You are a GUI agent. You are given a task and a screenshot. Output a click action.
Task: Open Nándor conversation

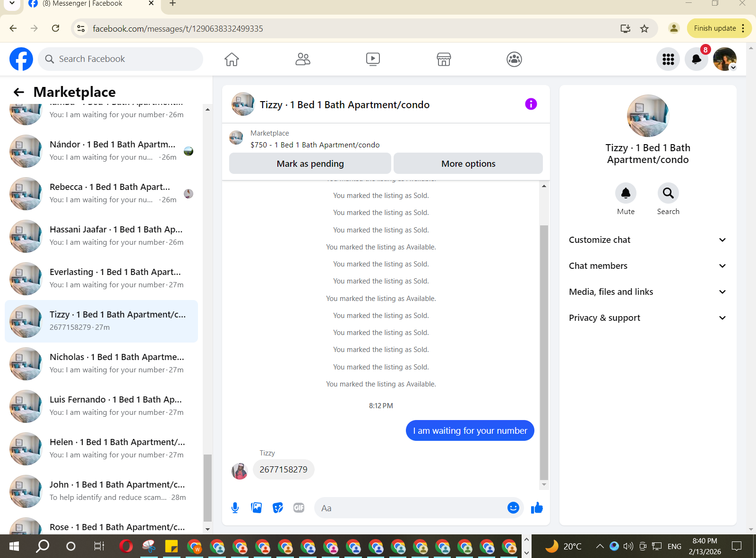point(102,151)
